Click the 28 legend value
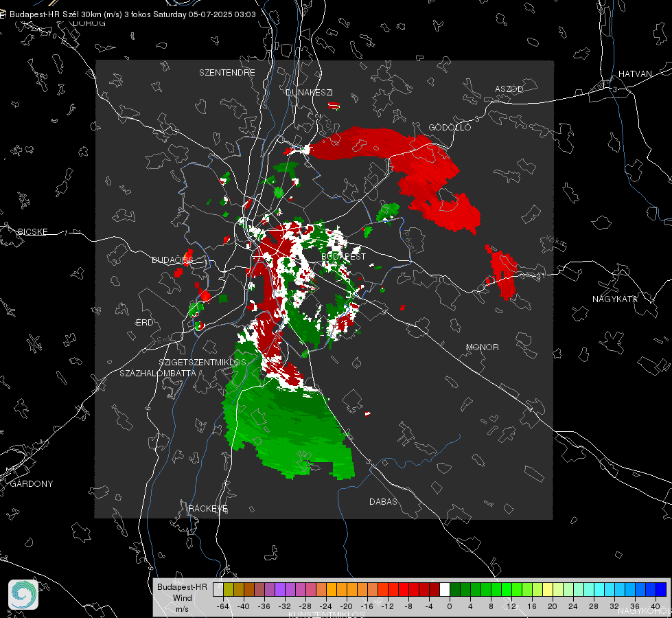Viewport: 672px width, 618px height. 594,606
